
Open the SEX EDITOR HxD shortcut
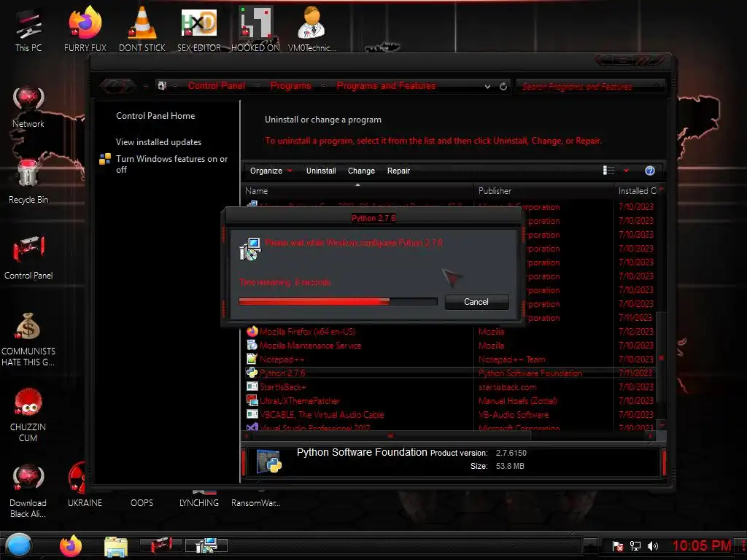click(198, 31)
